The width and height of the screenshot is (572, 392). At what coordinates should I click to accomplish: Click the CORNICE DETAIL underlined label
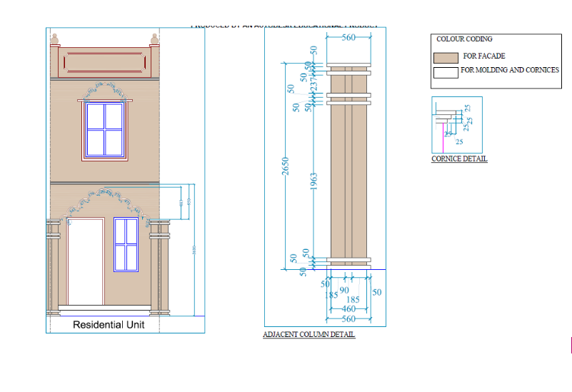coord(459,159)
